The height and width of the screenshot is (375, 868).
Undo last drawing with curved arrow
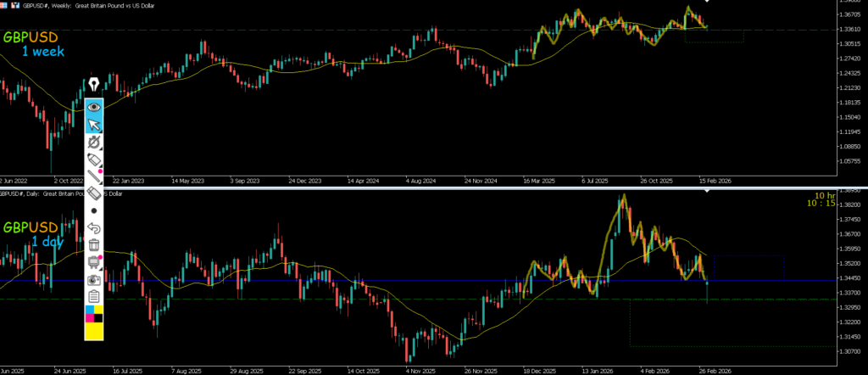[x=94, y=227]
